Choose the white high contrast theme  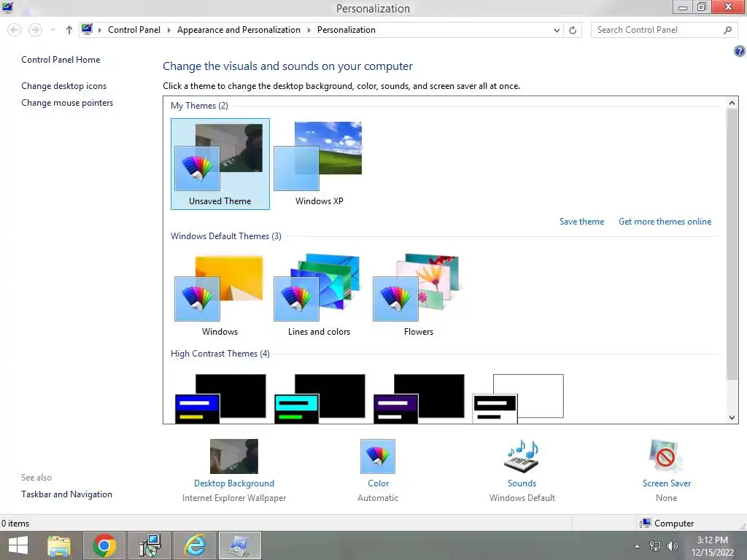pos(518,398)
